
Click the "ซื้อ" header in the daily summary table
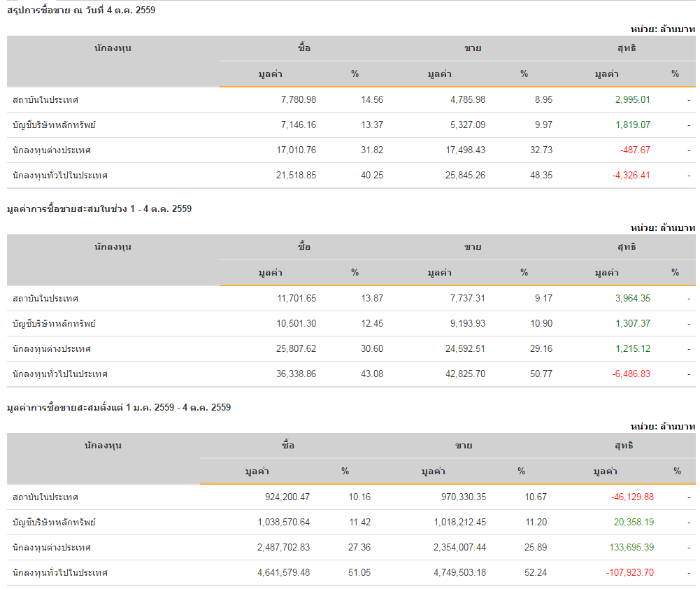tap(304, 48)
